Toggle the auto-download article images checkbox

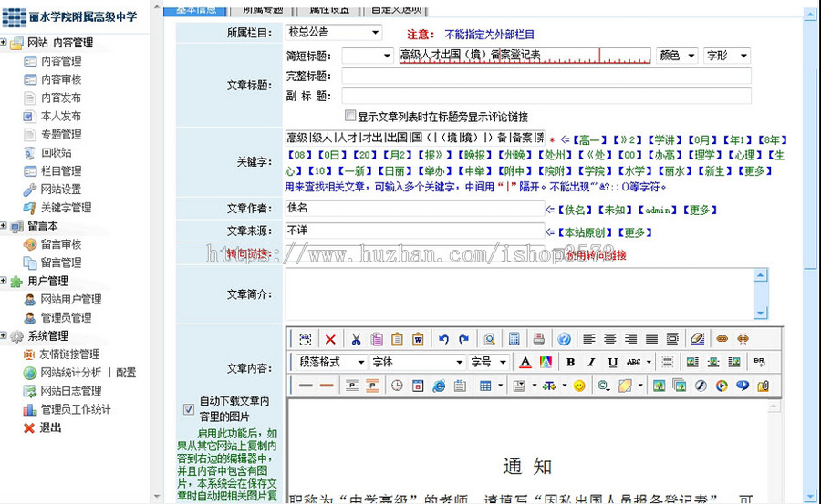189,409
